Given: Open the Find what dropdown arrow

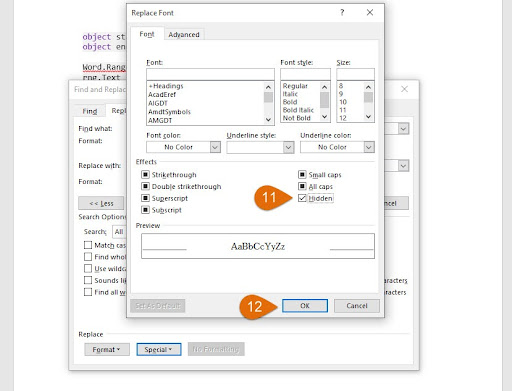Looking at the screenshot, I should [403, 129].
